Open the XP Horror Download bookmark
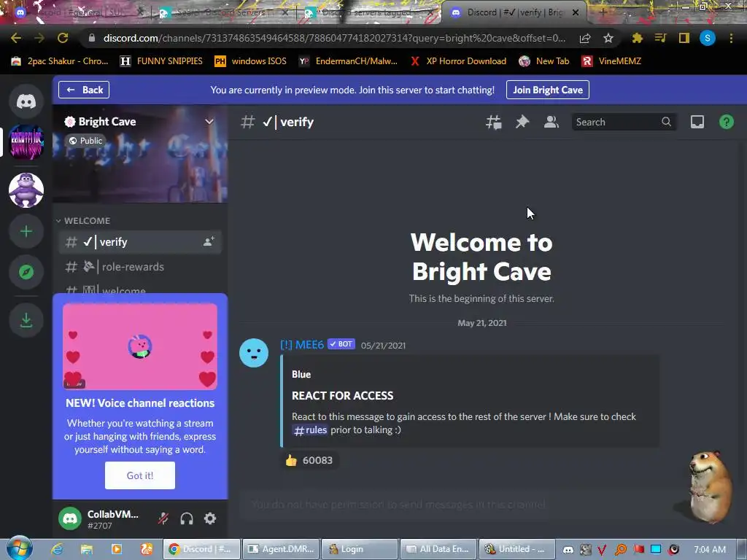Screen dimensions: 747x560 458,61
